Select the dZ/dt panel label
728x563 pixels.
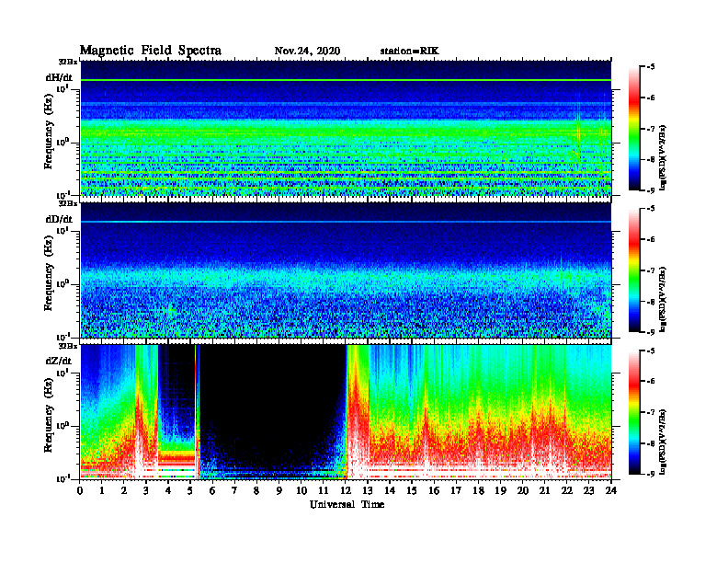(x=59, y=361)
